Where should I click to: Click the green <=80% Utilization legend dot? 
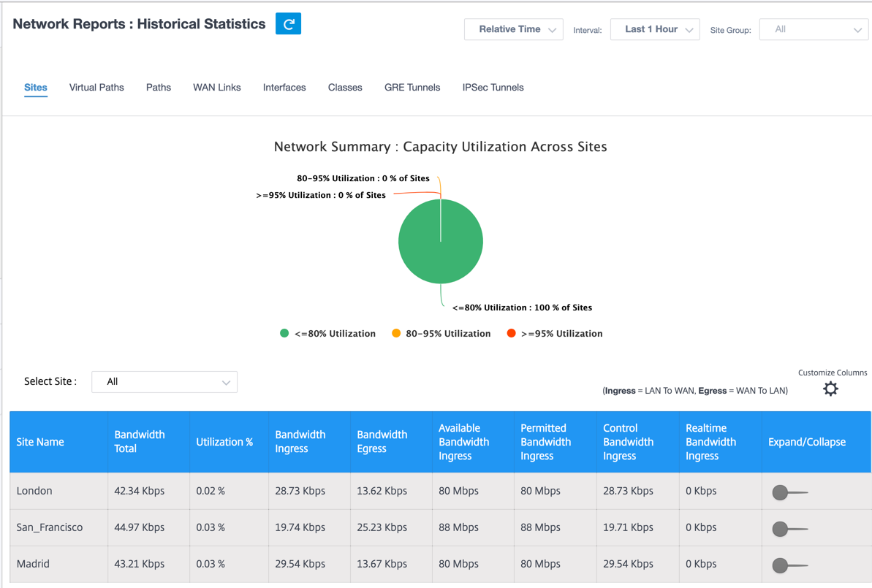click(x=284, y=334)
